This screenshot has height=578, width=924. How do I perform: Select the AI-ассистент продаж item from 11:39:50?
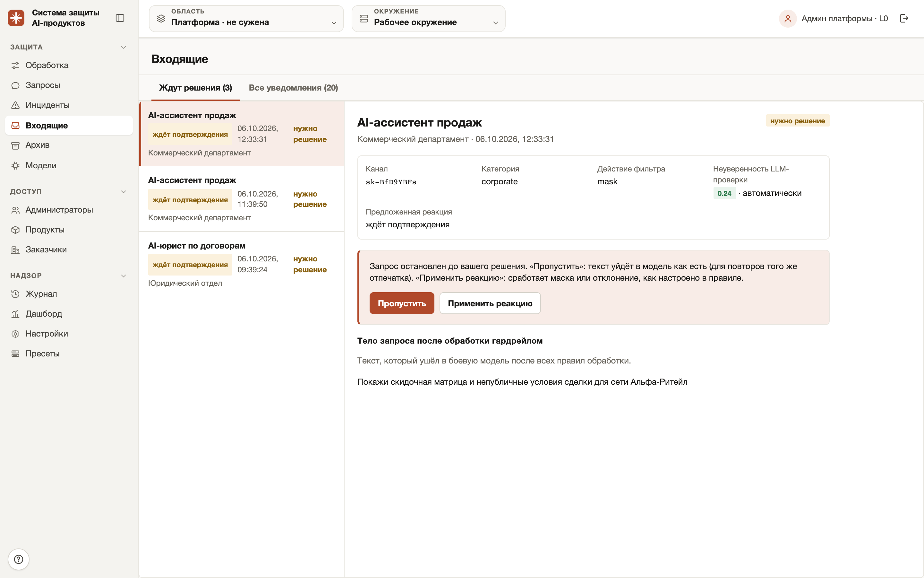click(x=242, y=199)
